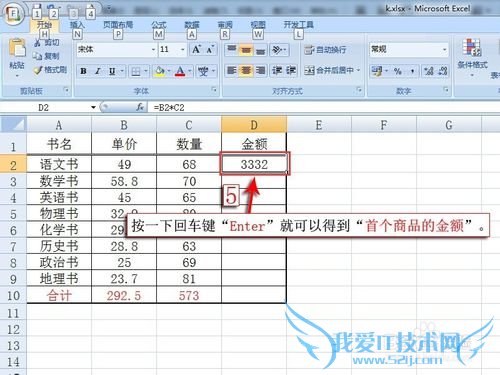Decrease font size with small A
The height and width of the screenshot is (375, 500).
pyautogui.click(x=210, y=50)
